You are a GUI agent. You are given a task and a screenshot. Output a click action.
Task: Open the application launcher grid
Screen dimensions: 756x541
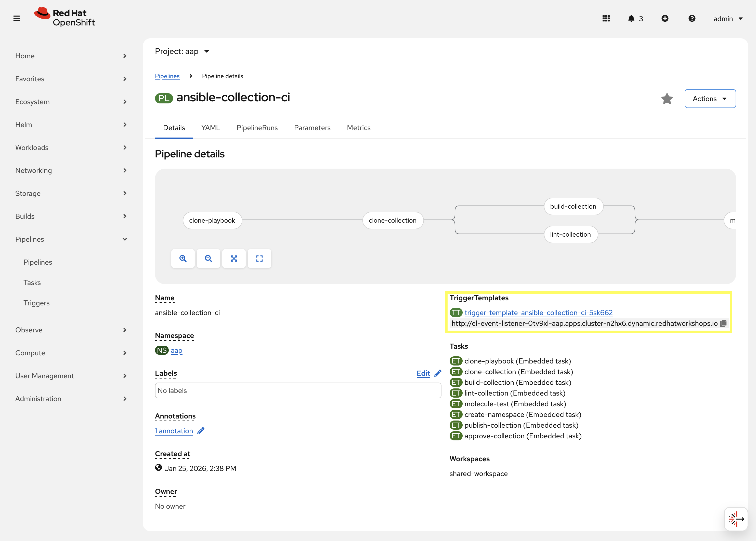coord(606,18)
